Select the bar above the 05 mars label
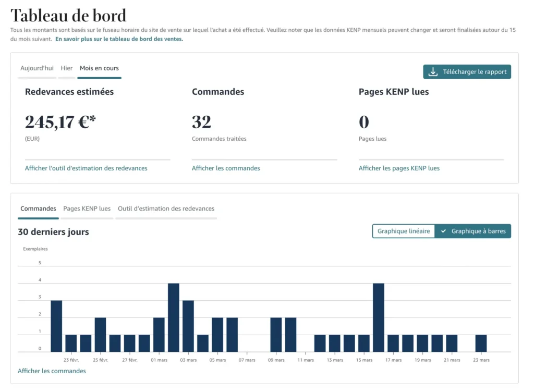This screenshot has width=534, height=392. (217, 335)
